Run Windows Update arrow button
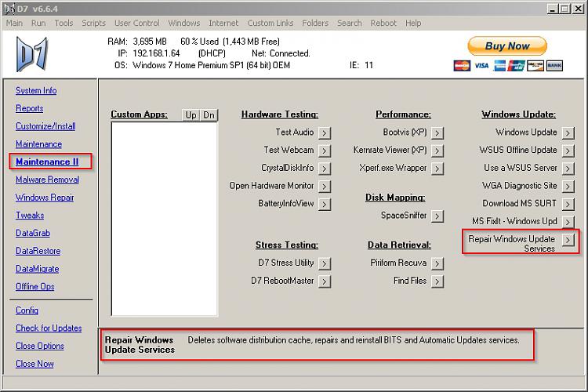 tap(568, 132)
